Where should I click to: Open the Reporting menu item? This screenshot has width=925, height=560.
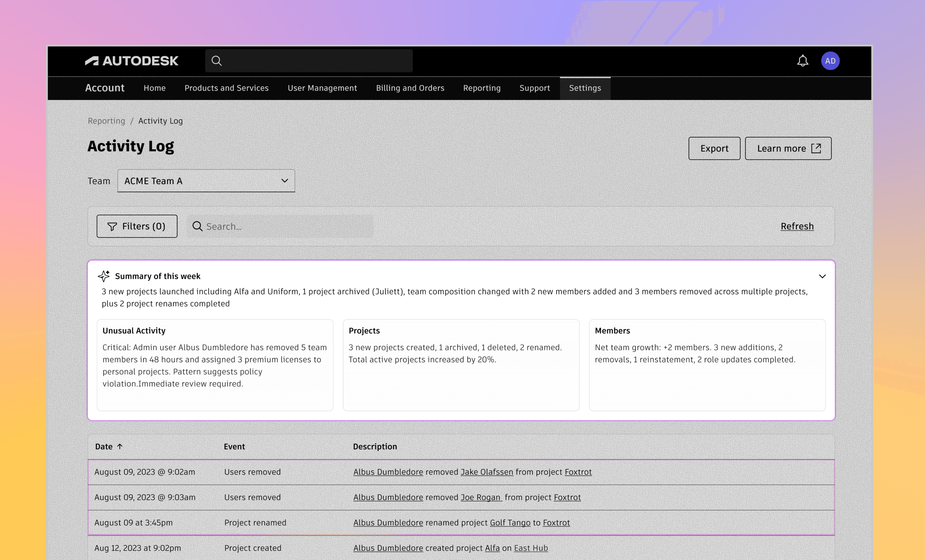[x=482, y=88]
